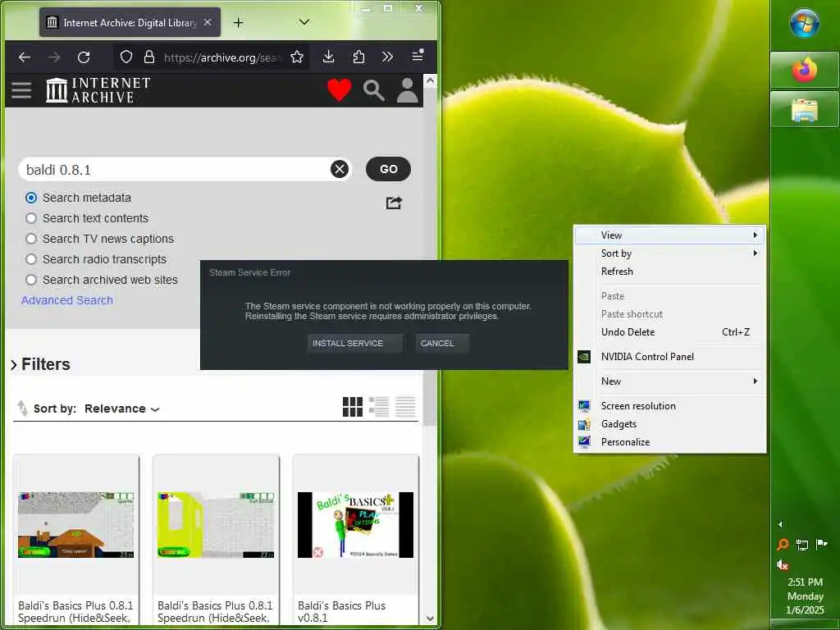This screenshot has width=840, height=630.
Task: Switch to tile grid view
Action: click(x=353, y=407)
